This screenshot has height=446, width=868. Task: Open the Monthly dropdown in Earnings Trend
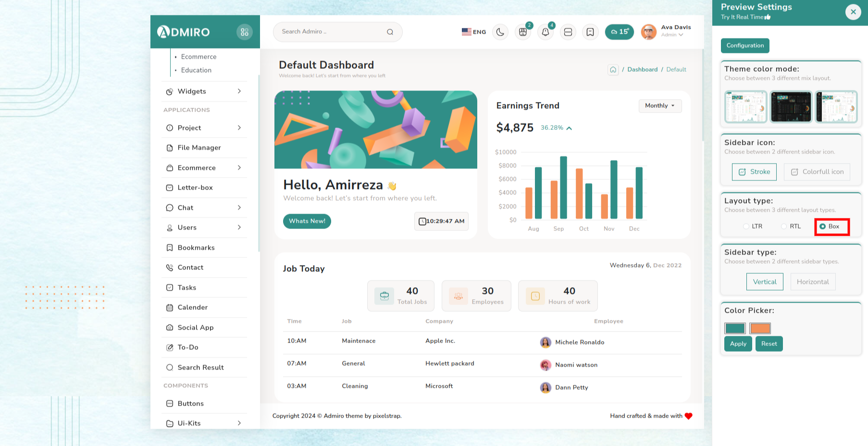(x=660, y=106)
